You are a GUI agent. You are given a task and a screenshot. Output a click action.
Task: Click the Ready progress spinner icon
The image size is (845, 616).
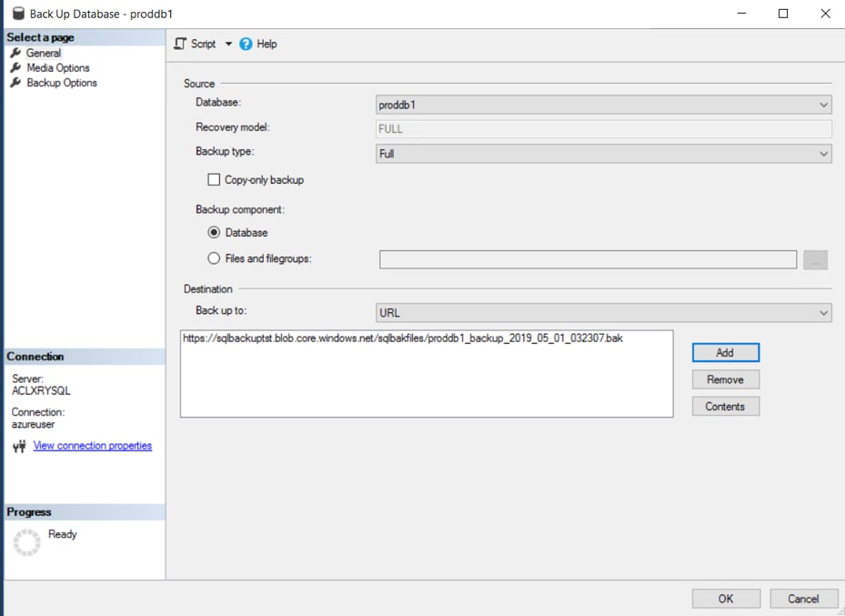[27, 542]
